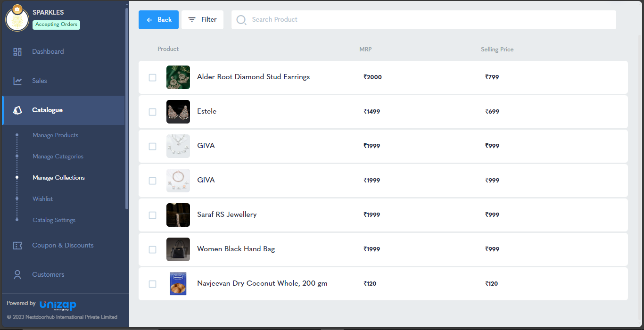The width and height of the screenshot is (644, 330).
Task: Click the MRP column header
Action: pyautogui.click(x=365, y=49)
